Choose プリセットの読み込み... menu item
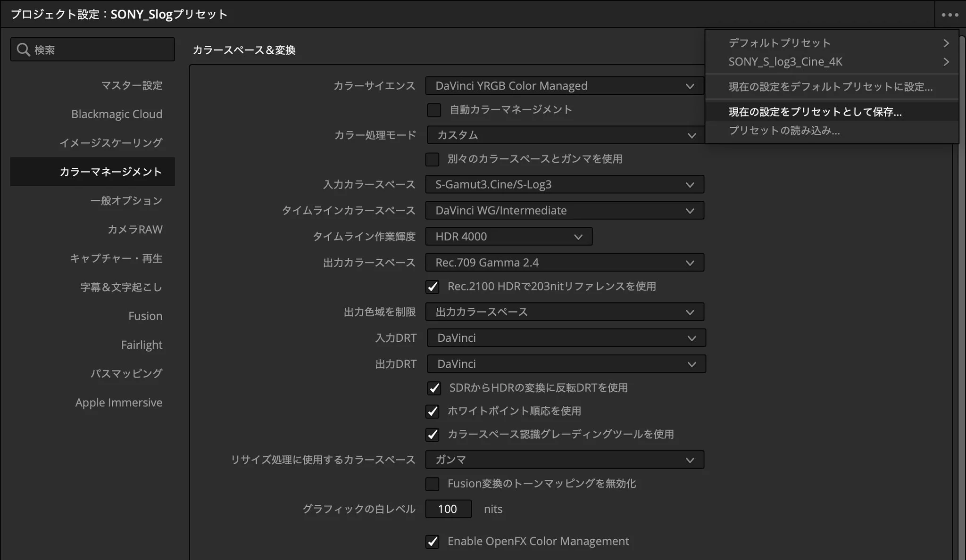966x560 pixels. [832, 131]
